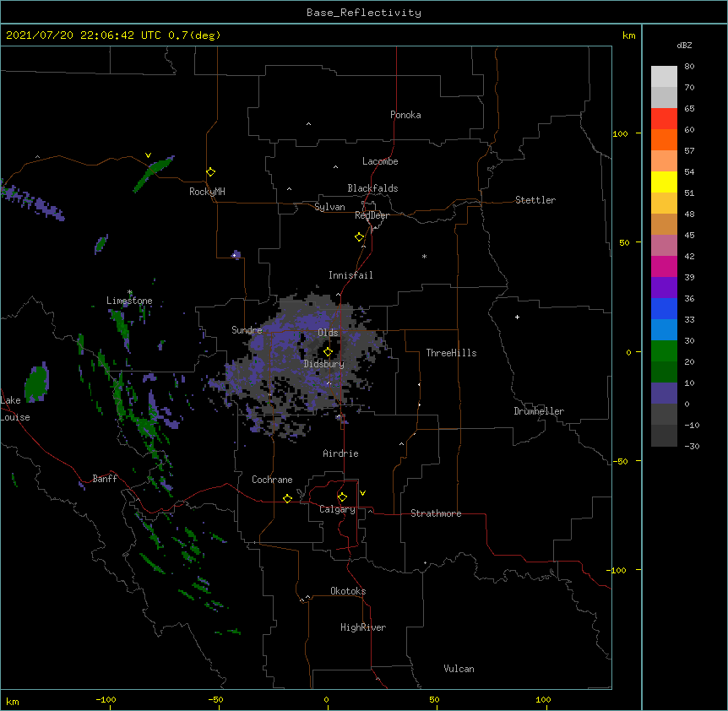Viewport: 728px width, 711px height.
Task: Click the dBZ legend heading
Action: 684,45
